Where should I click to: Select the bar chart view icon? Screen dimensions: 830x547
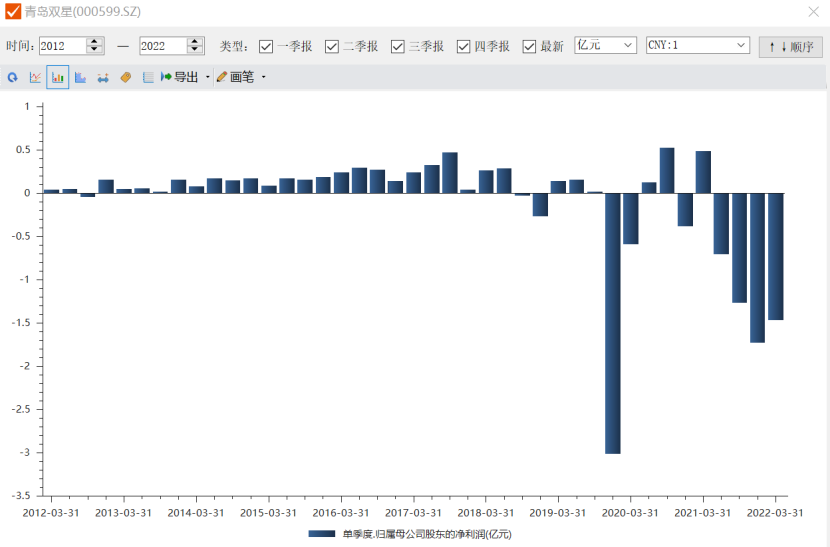pos(58,77)
